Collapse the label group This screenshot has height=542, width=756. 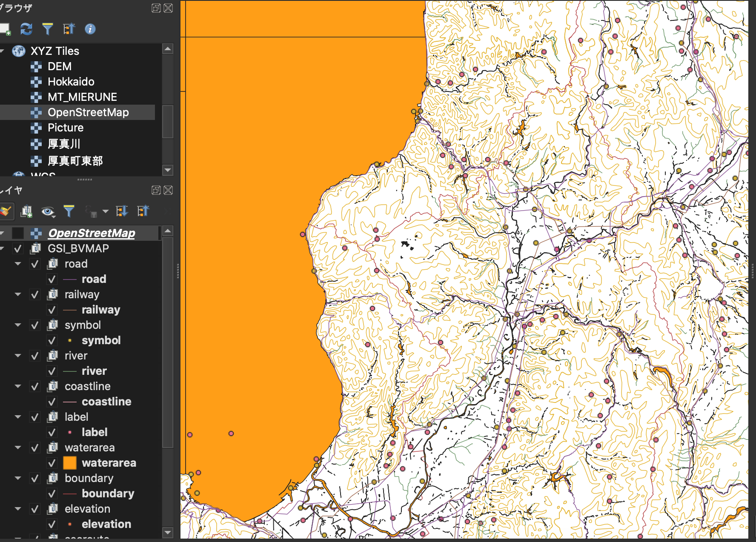click(18, 417)
